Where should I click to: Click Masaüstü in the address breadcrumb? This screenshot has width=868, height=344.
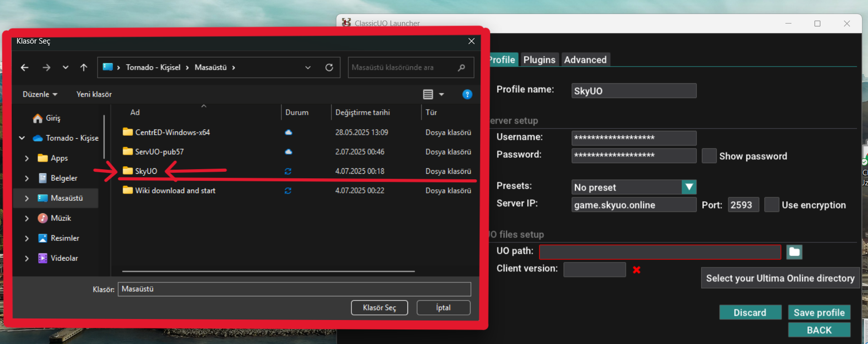pos(211,68)
